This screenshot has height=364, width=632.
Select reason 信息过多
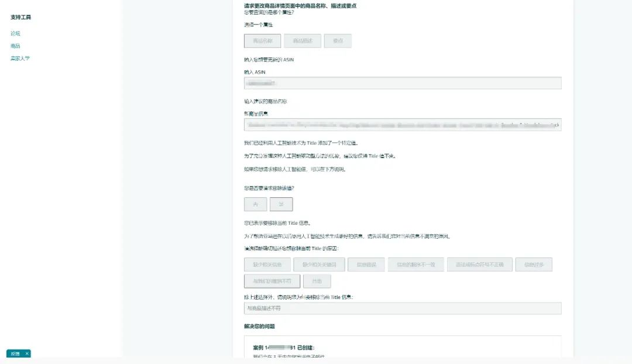tap(534, 265)
